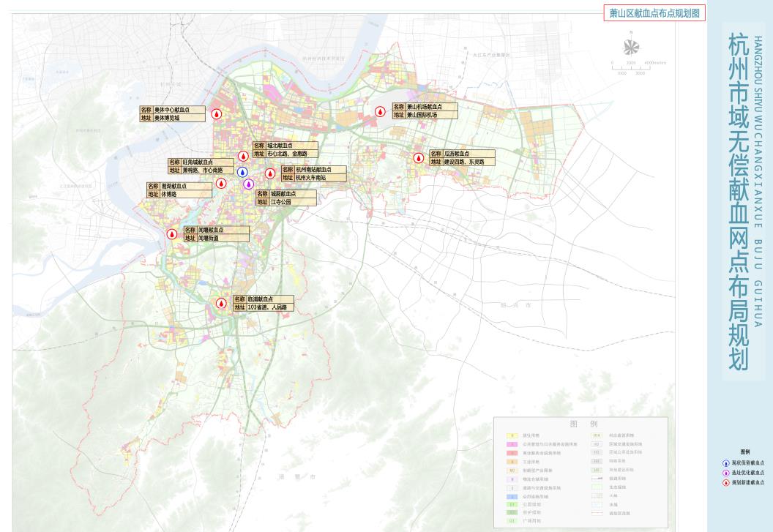Select the 杭州南站献血点 name label
This screenshot has width=773, height=532.
[x=313, y=170]
